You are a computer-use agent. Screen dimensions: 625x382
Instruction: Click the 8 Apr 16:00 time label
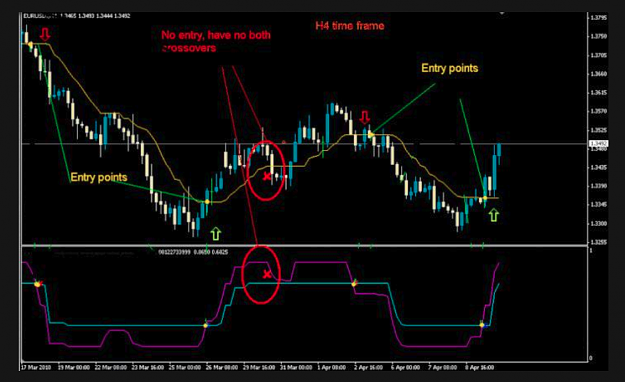tap(480, 367)
